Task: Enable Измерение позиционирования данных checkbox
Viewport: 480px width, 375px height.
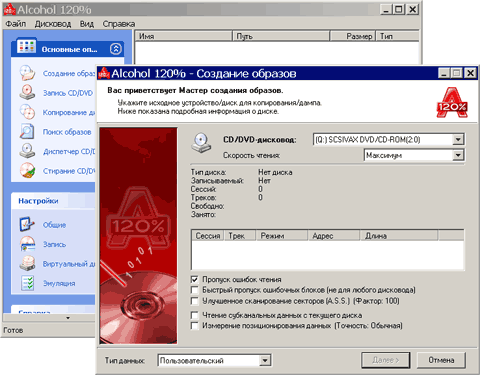Action: pyautogui.click(x=195, y=326)
